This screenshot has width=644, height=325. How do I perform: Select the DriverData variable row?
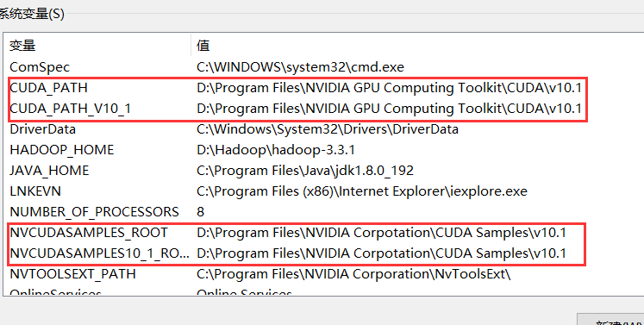323,129
